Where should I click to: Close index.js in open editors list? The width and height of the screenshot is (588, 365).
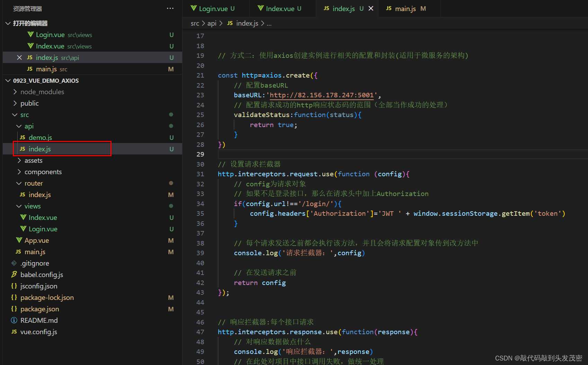[19, 57]
